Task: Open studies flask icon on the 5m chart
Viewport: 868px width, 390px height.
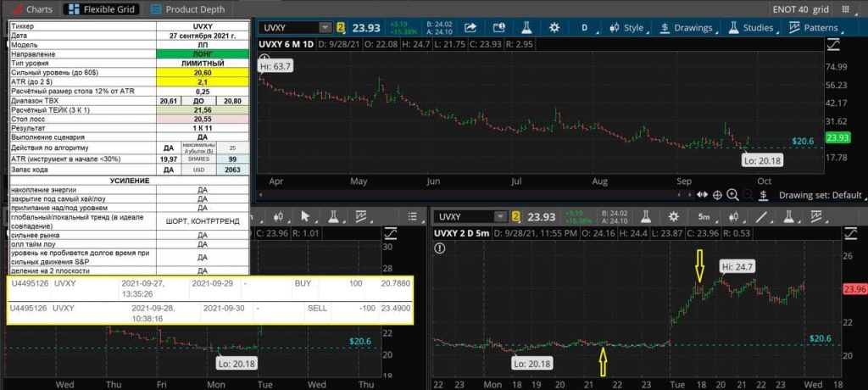Action: [790, 216]
